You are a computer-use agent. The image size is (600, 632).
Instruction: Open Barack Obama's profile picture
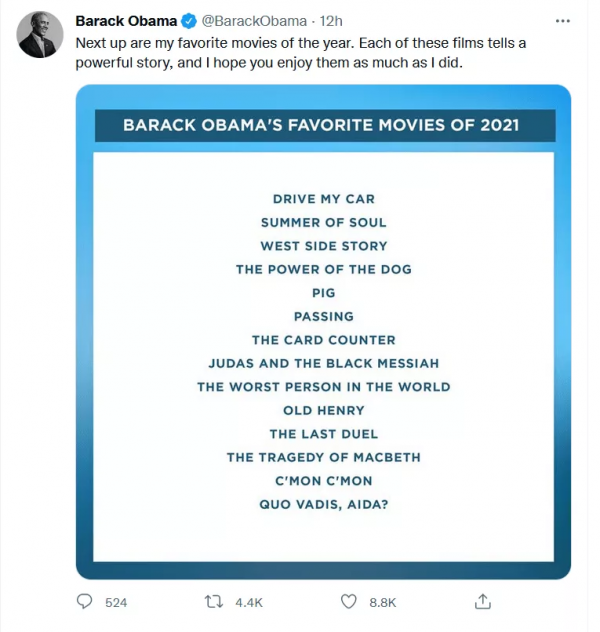tap(40, 36)
